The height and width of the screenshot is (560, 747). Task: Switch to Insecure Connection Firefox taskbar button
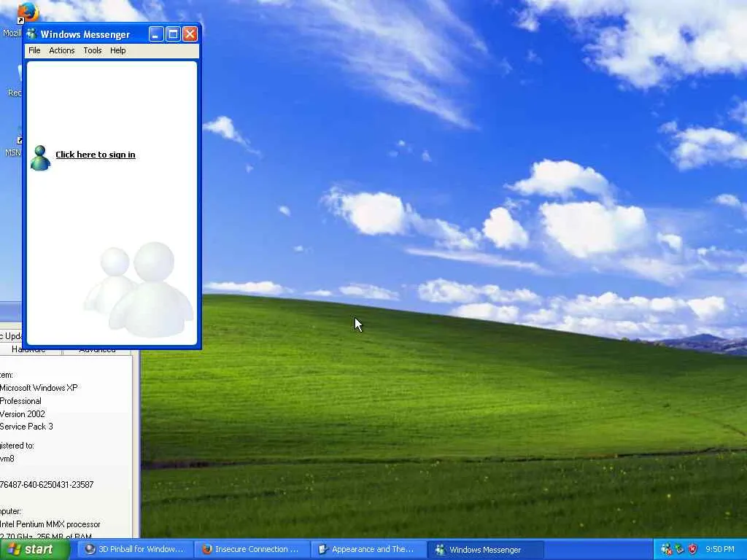[x=251, y=550]
